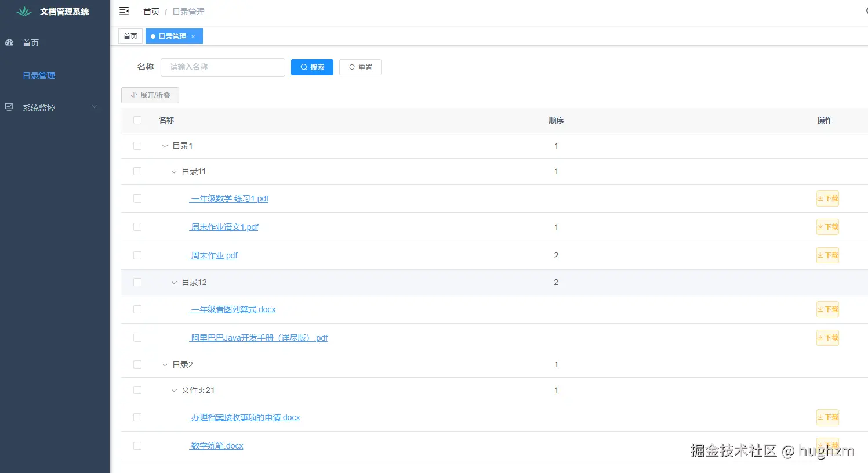Image resolution: width=868 pixels, height=473 pixels.
Task: Open 首页 in the sidebar menu
Action: point(55,42)
